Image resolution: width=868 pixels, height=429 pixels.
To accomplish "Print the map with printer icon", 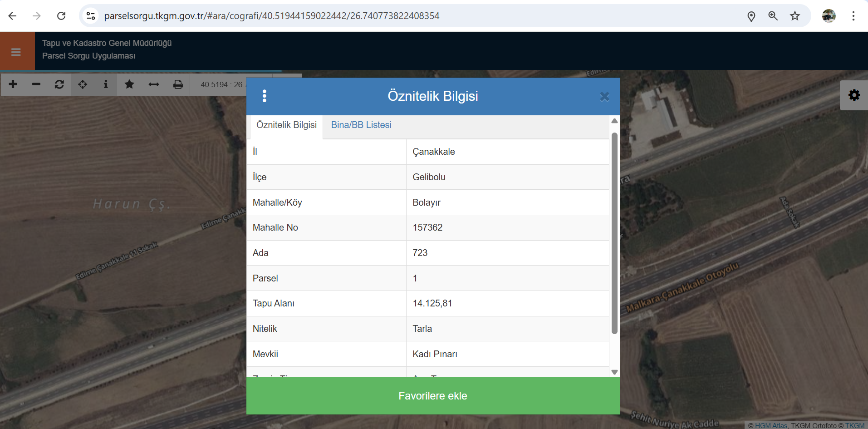I will pyautogui.click(x=178, y=84).
